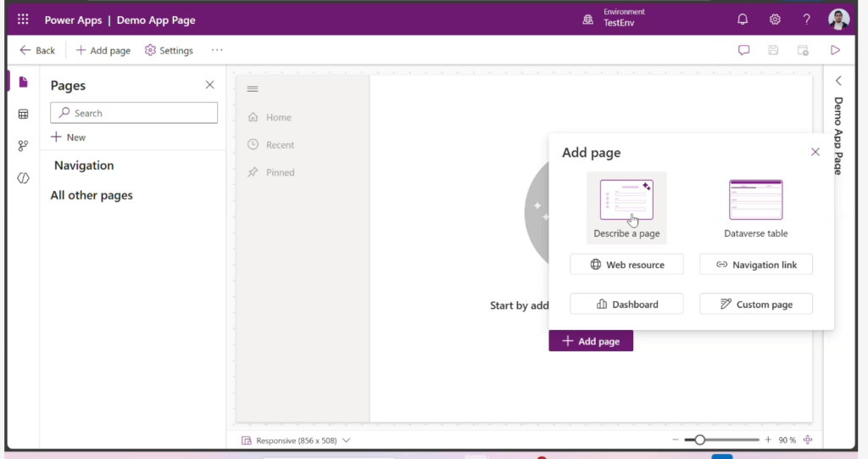868x459 pixels.
Task: Click the Pages search field
Action: pos(134,113)
